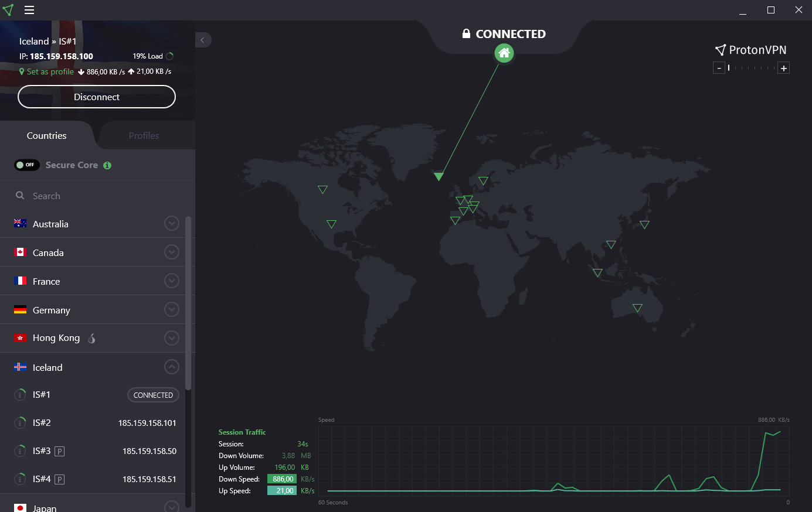Click the load indicator icon for IS#2

(x=20, y=423)
